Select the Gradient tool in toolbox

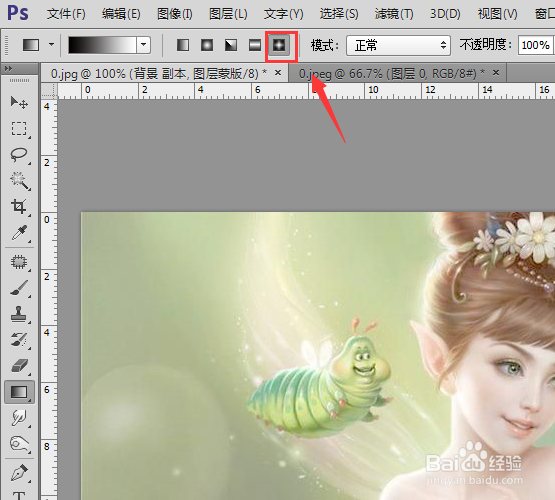click(19, 392)
